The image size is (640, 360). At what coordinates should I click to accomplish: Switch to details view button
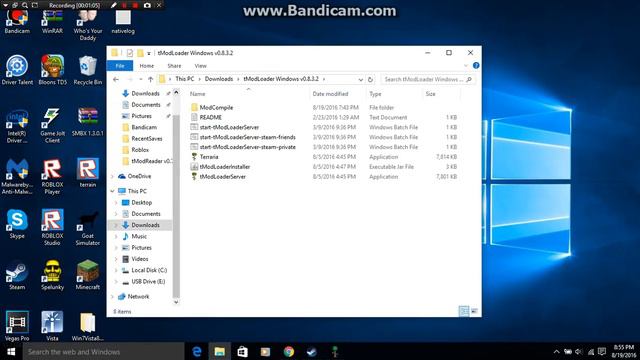464,311
